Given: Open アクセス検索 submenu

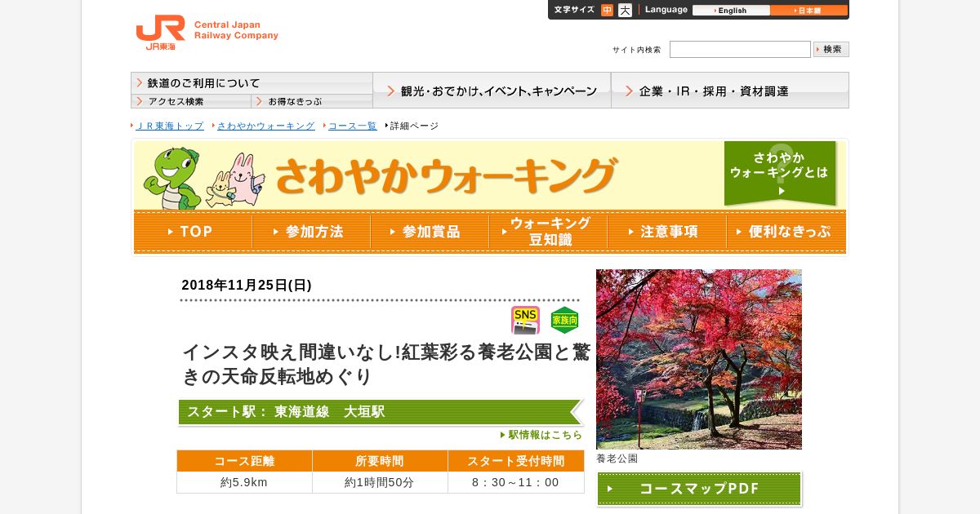Looking at the screenshot, I should click(x=191, y=101).
